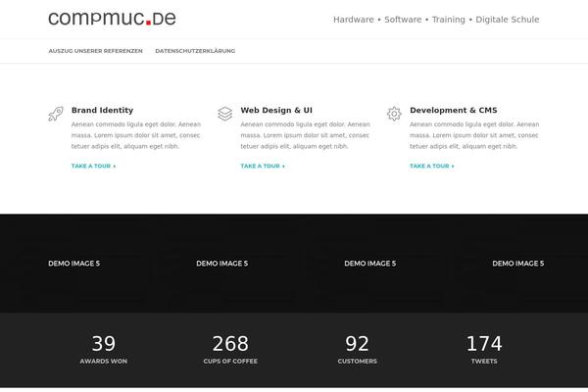This screenshot has height=392, width=588.
Task: Select the fourth Demo Image 5 tile
Action: 517,264
